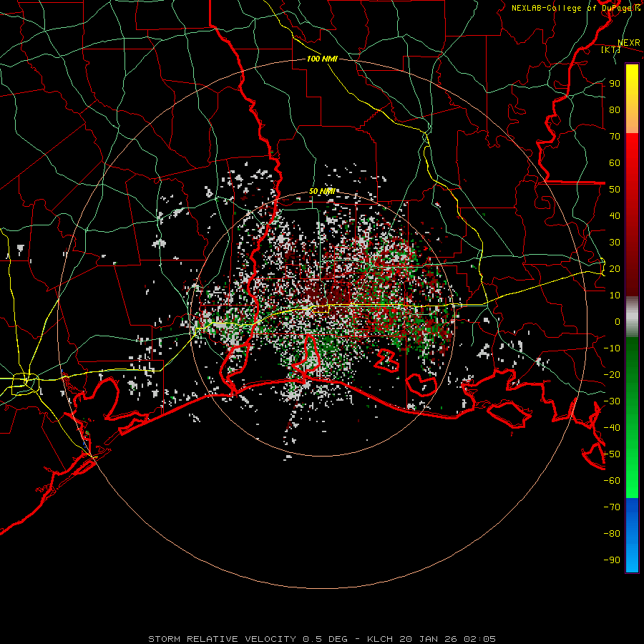Click the -40 scale value
The image size is (644, 644).
(612, 428)
